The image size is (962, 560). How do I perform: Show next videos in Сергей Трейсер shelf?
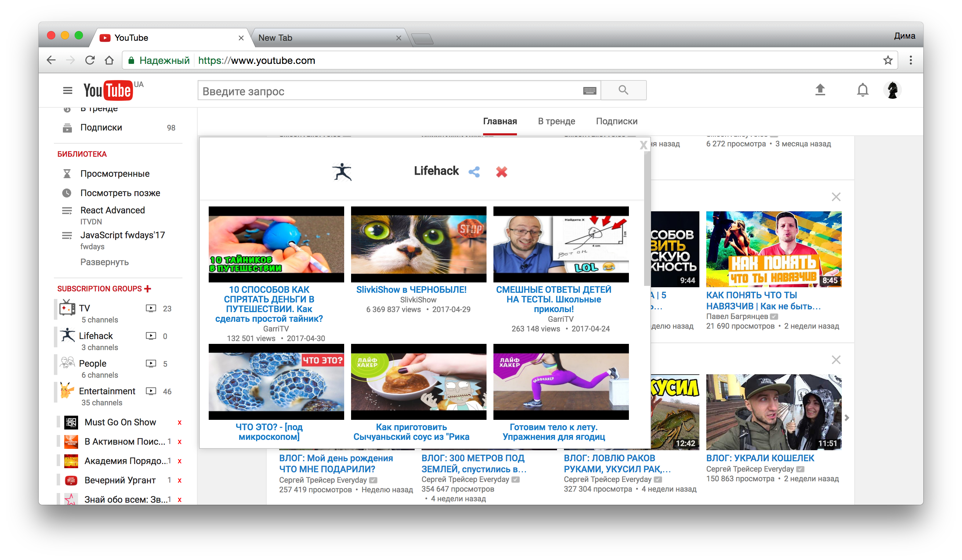847,418
